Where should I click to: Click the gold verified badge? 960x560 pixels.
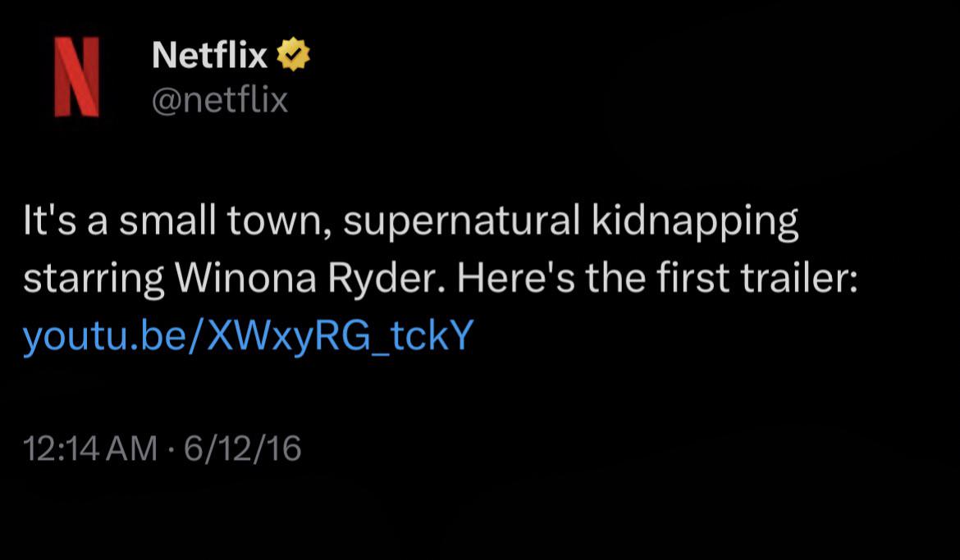coord(293,56)
